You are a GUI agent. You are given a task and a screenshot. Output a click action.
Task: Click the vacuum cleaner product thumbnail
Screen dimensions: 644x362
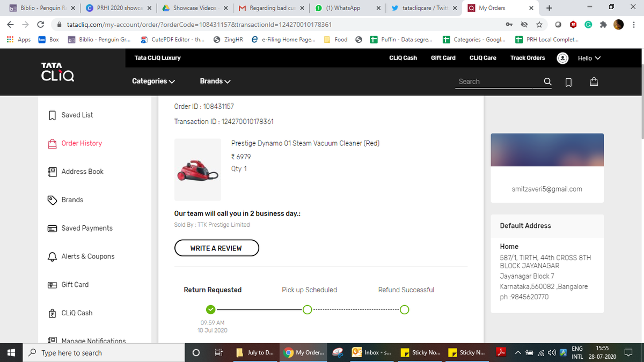pos(197,169)
